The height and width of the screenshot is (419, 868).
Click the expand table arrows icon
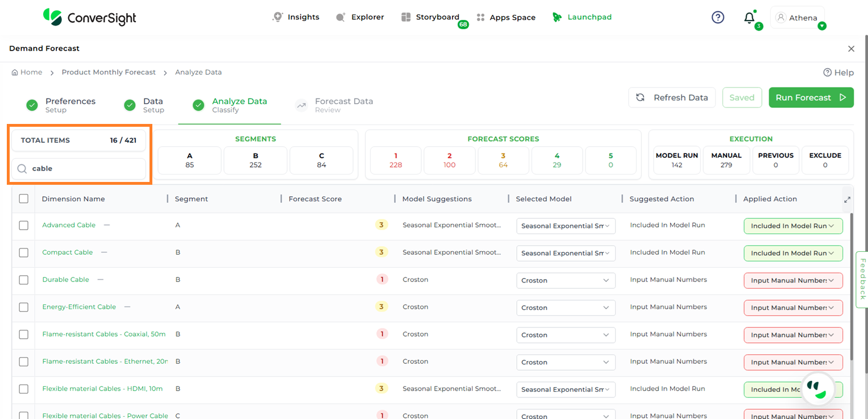(847, 200)
